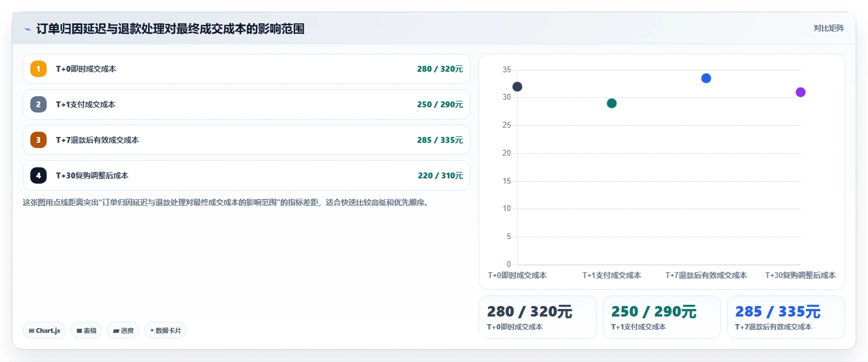
Task: Open the green 250 / 290元 data card
Action: tap(662, 317)
